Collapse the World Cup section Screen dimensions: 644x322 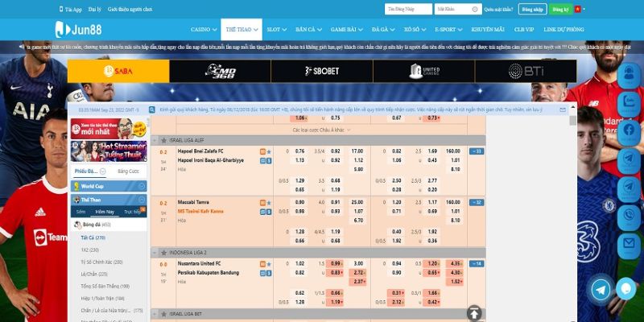coord(142,186)
